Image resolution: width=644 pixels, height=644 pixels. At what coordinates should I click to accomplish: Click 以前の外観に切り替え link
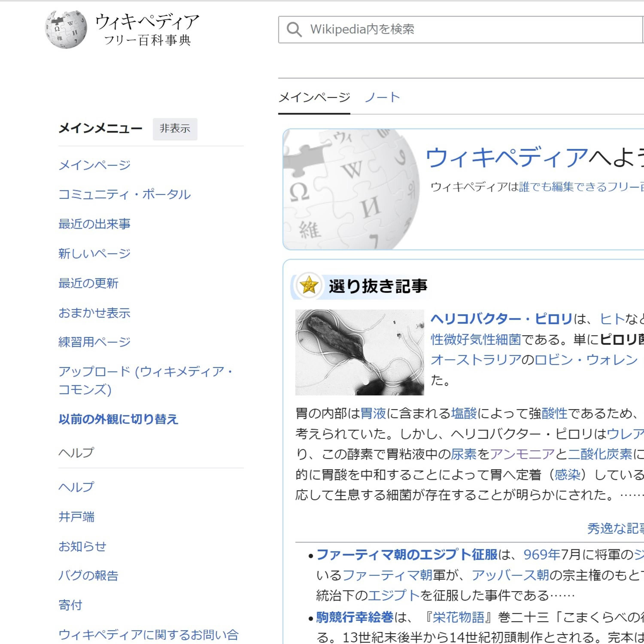coord(118,419)
